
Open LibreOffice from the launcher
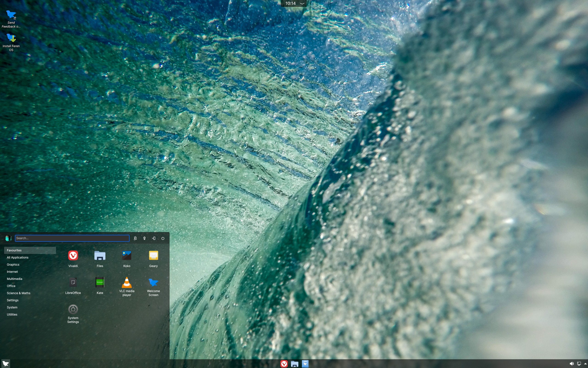[73, 286]
